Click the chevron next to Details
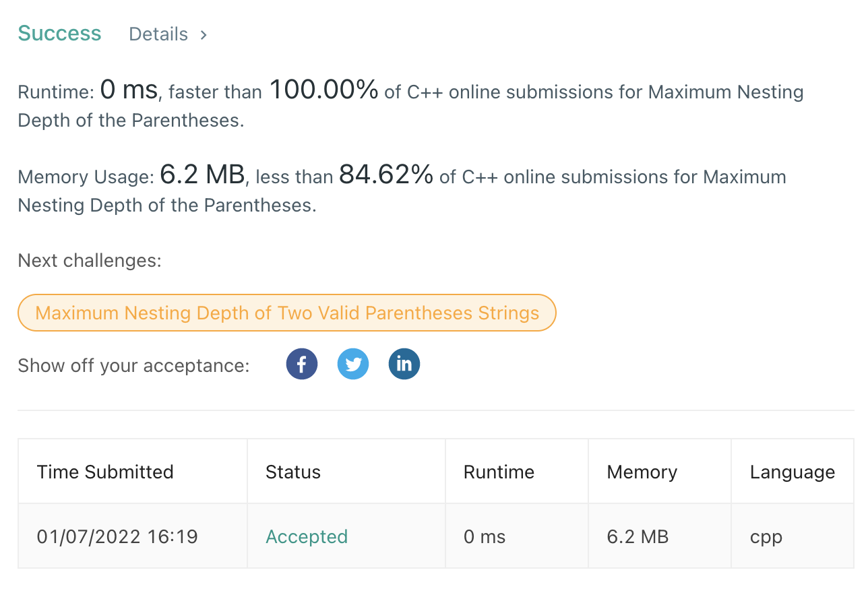 203,34
